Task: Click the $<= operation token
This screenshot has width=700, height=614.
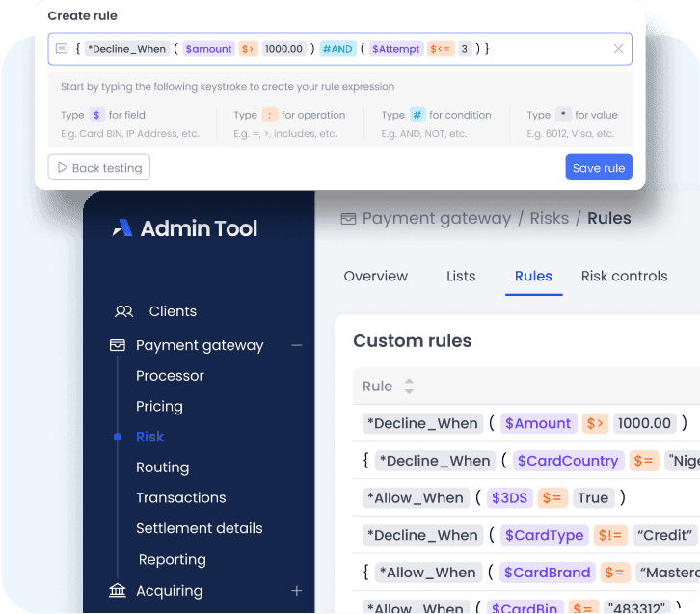Action: 441,48
